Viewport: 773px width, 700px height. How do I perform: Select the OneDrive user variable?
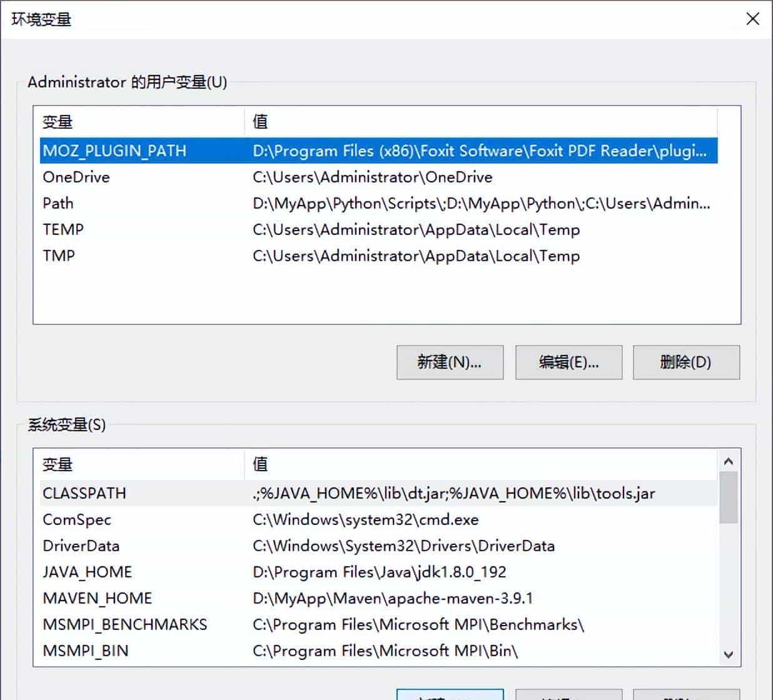[378, 177]
